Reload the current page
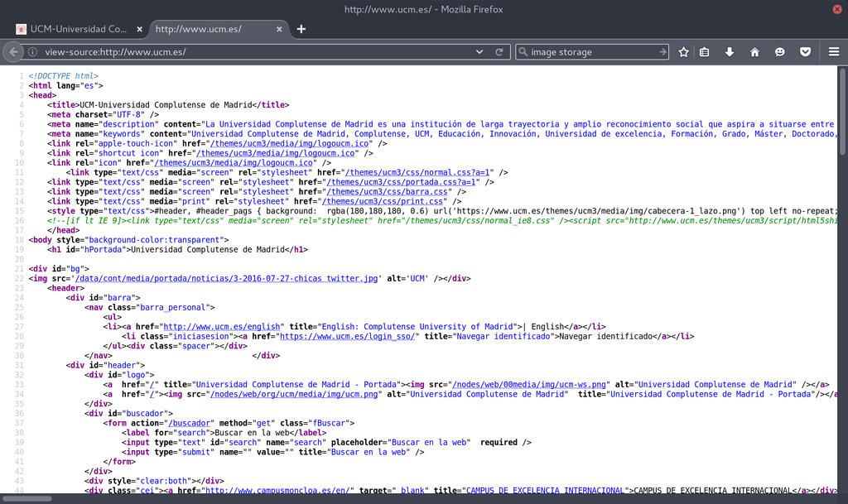The width and height of the screenshot is (848, 504). [x=499, y=52]
